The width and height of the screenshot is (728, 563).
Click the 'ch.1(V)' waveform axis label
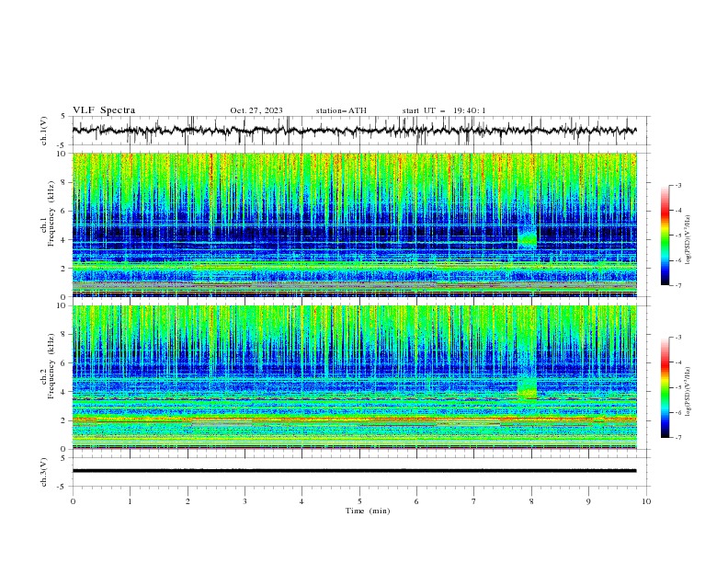tap(44, 131)
